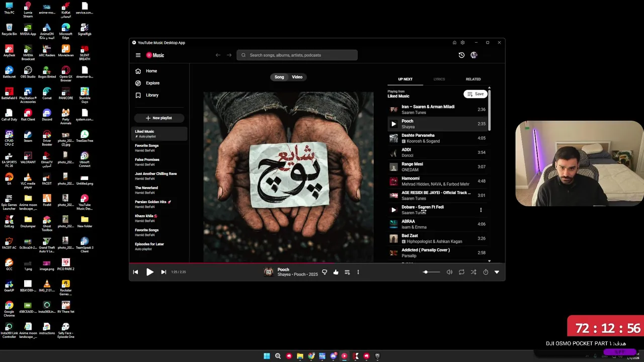The width and height of the screenshot is (644, 362).
Task: Open listening history clock icon
Action: click(x=461, y=55)
